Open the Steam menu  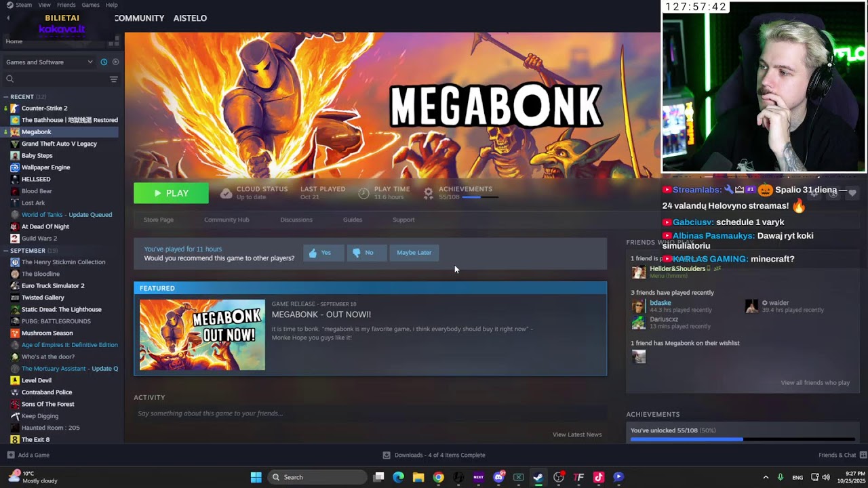[24, 5]
